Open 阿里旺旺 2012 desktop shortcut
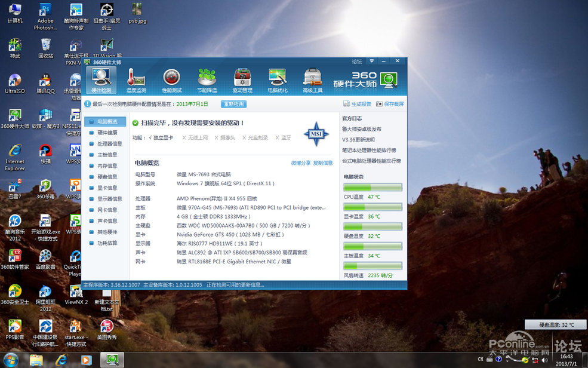Viewport: 588px width, 368px height. click(x=45, y=298)
